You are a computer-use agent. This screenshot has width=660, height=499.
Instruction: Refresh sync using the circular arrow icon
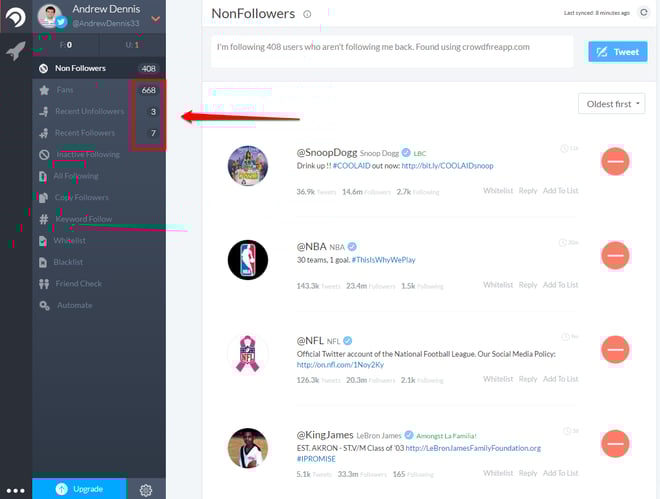point(644,13)
